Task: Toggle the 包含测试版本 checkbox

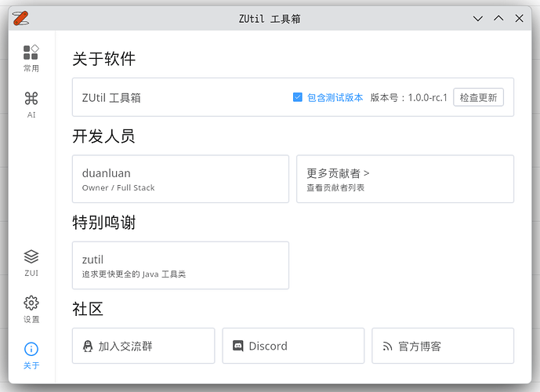Action: (298, 97)
